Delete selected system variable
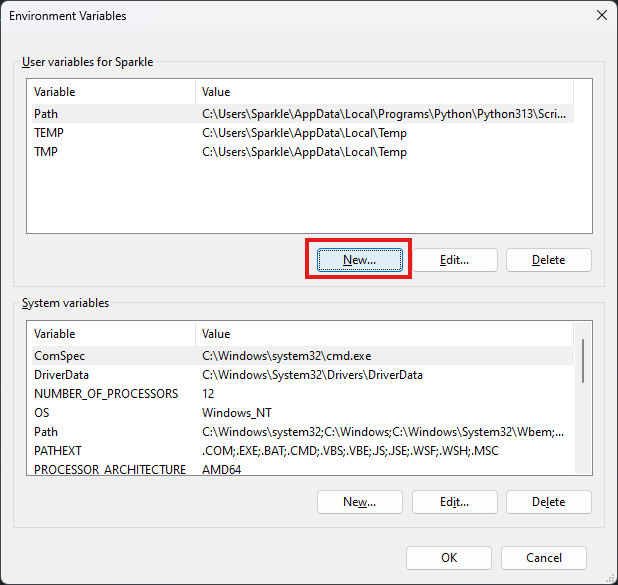The height and width of the screenshot is (585, 618). click(548, 501)
